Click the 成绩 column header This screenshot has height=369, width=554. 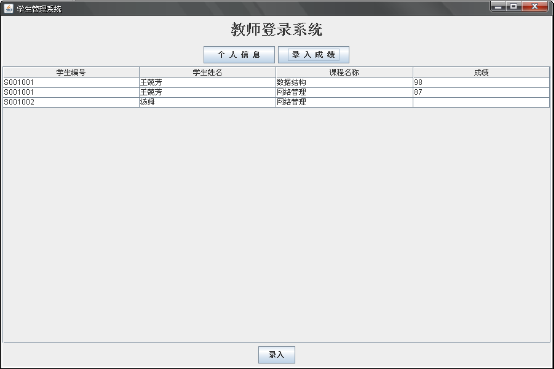481,72
